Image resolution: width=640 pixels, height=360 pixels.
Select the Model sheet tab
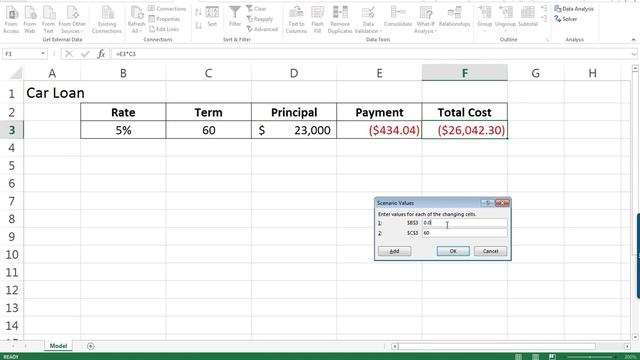point(58,346)
